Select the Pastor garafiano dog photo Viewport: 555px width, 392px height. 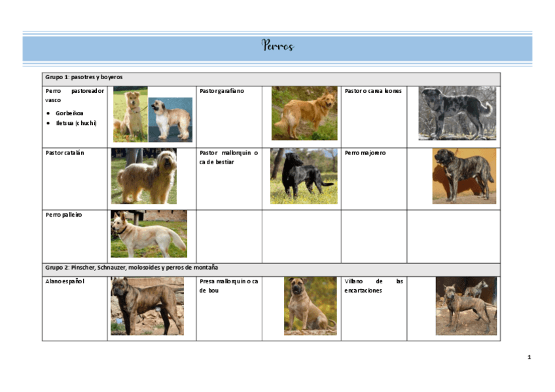[304, 113]
